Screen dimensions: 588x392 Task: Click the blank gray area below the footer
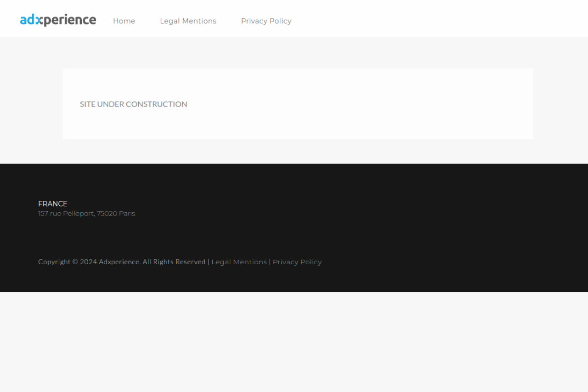[x=294, y=342]
